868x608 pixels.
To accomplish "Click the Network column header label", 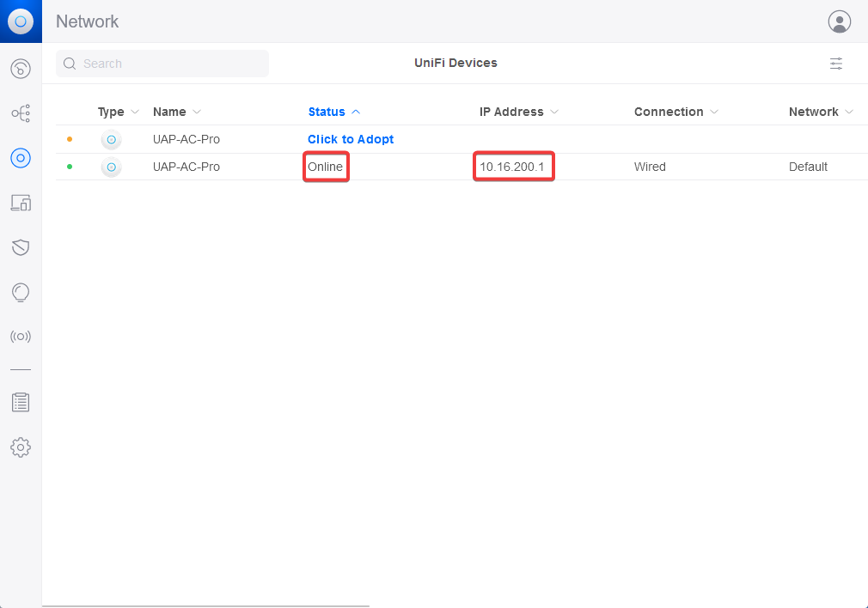I will point(814,112).
